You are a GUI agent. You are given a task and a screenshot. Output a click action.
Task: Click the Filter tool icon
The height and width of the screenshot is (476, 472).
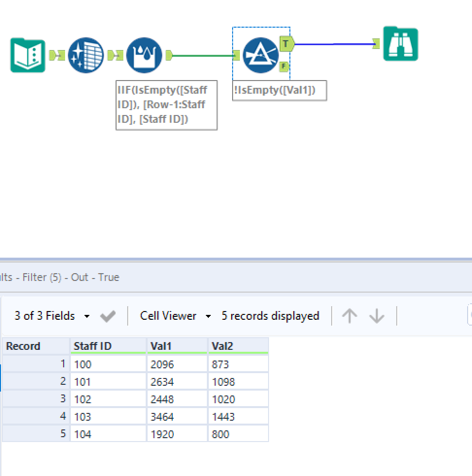(x=260, y=56)
